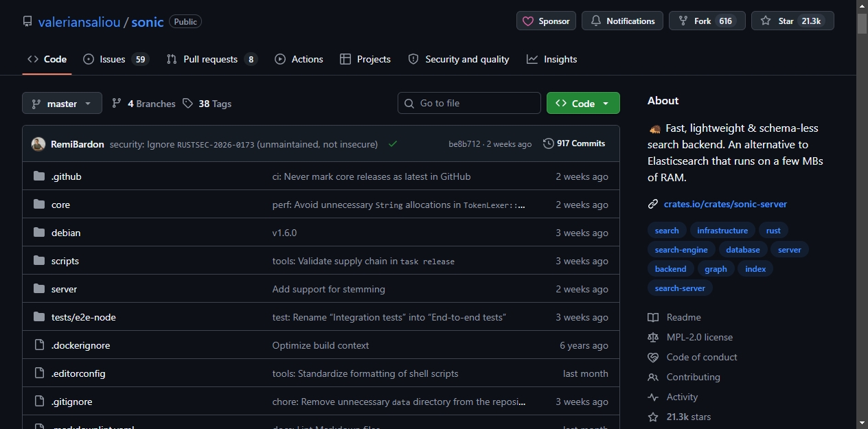The image size is (868, 429).
Task: Open the core folder
Action: tap(60, 205)
